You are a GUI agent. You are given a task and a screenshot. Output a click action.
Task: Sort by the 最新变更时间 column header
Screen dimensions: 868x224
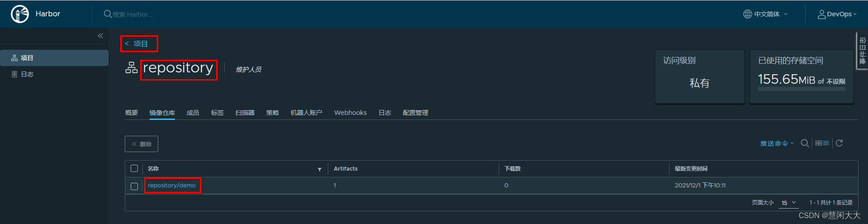pos(691,168)
